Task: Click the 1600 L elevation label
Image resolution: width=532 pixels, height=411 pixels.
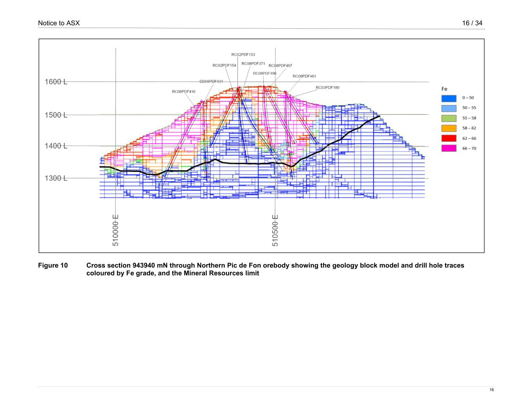Action: (x=56, y=82)
